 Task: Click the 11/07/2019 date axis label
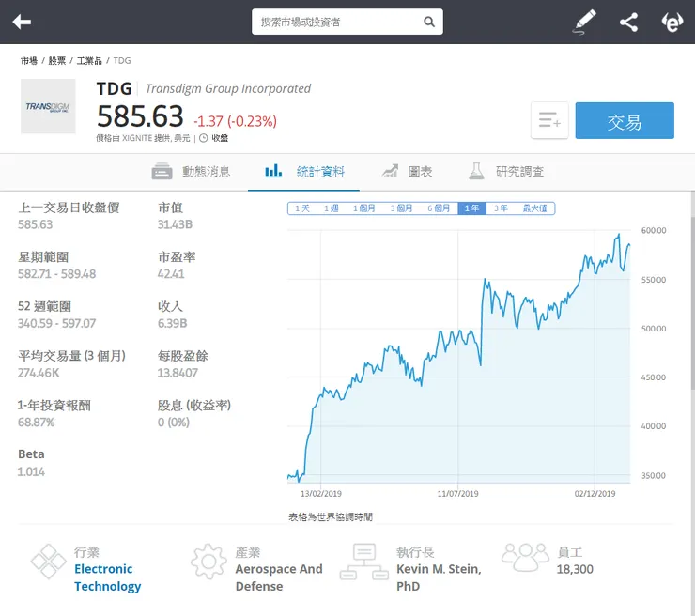(x=458, y=494)
